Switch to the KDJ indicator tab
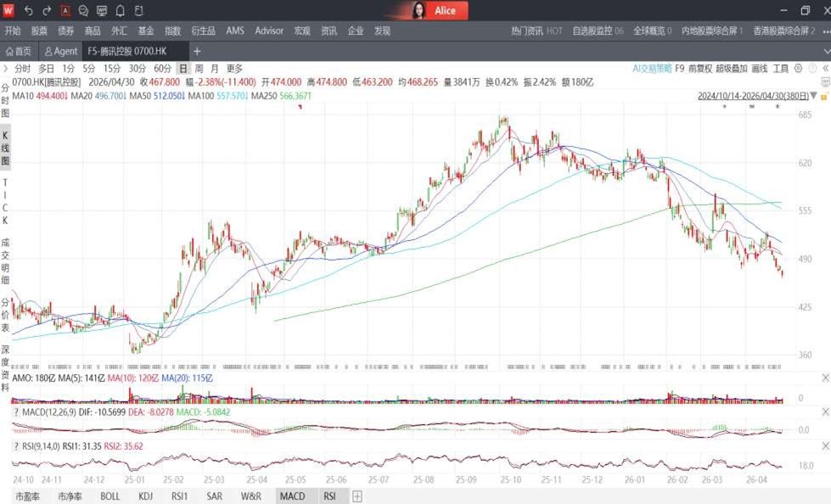 (x=145, y=496)
